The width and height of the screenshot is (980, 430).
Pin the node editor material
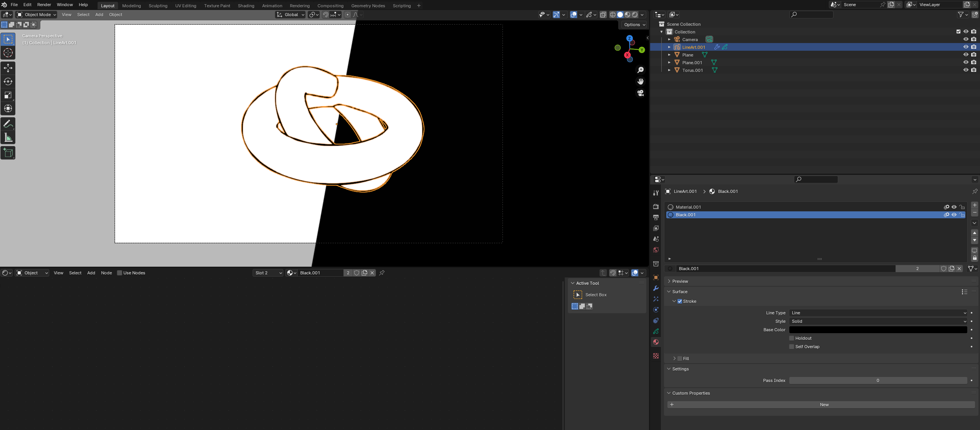point(382,273)
